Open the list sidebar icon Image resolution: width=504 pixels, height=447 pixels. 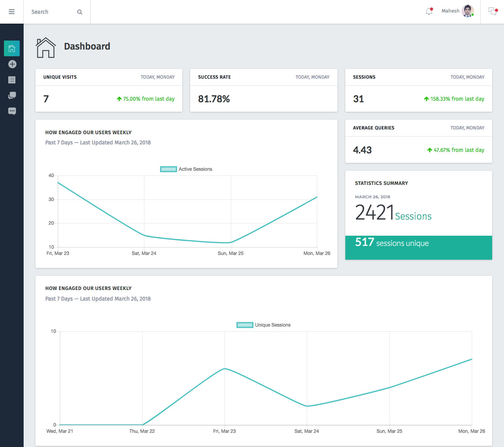coord(12,80)
